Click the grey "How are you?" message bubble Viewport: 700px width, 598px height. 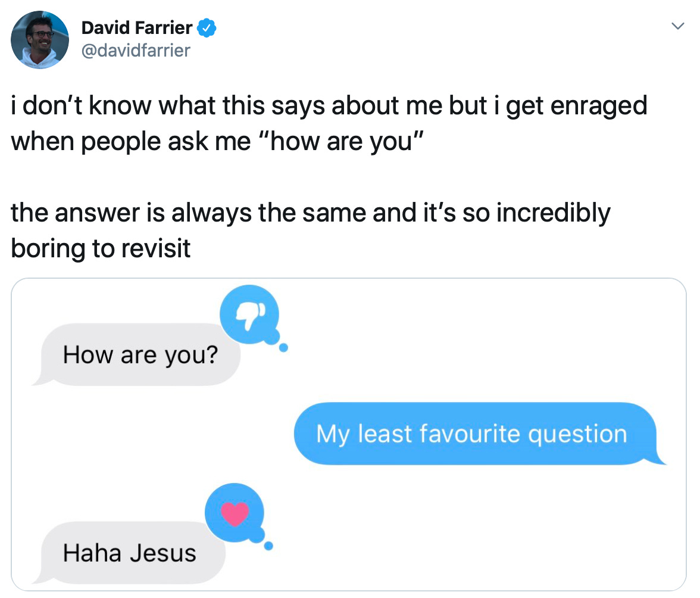coord(140,355)
